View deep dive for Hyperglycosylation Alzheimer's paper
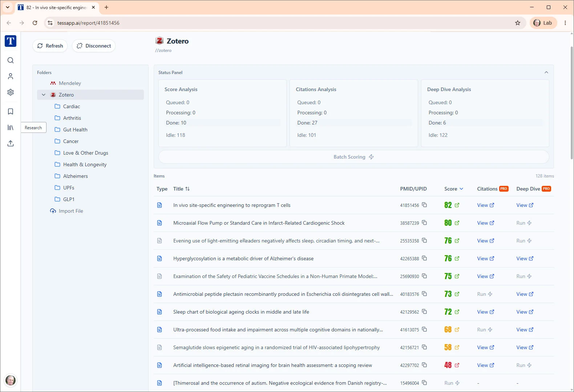574x392 pixels. 525,258
